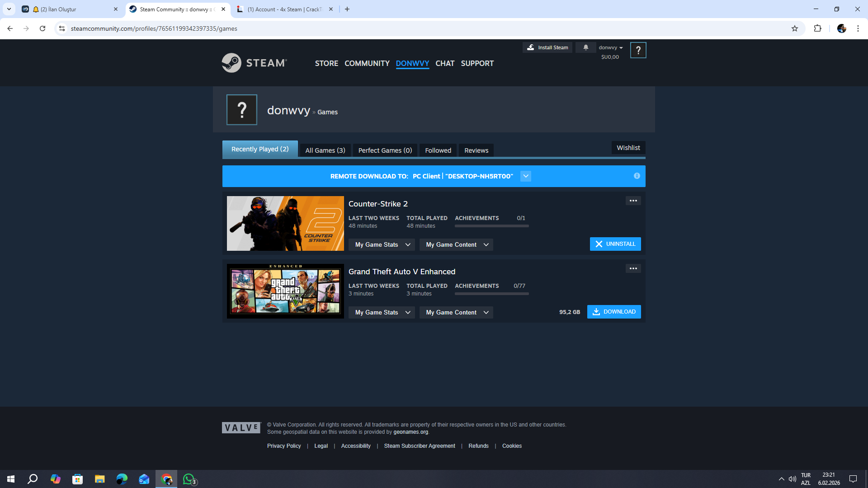
Task: Click the info icon in remote download bar
Action: pos(637,176)
